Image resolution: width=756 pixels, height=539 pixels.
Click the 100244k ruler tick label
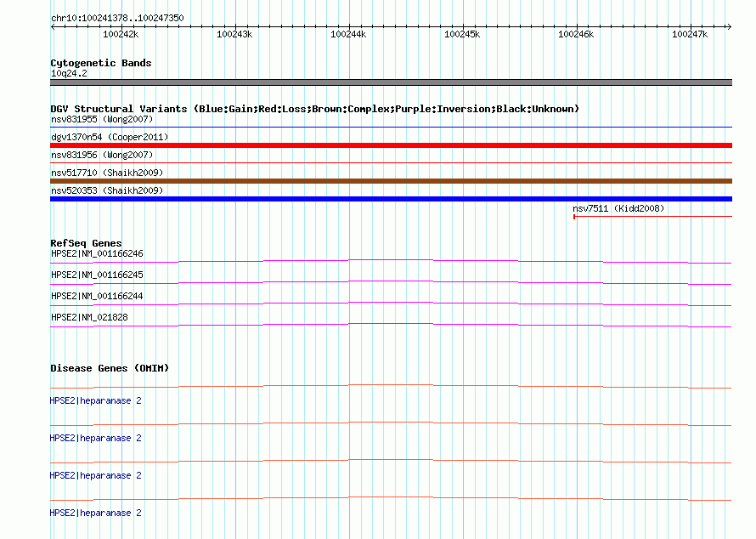(x=348, y=34)
